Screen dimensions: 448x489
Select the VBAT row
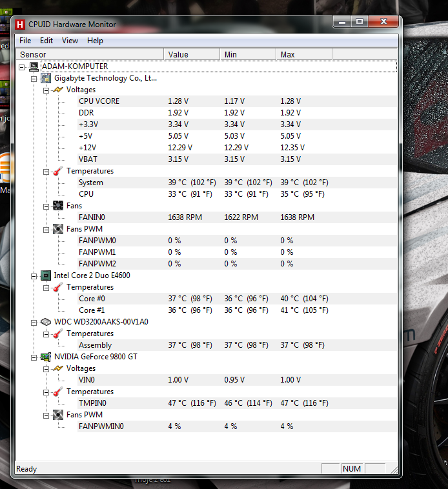(237, 159)
